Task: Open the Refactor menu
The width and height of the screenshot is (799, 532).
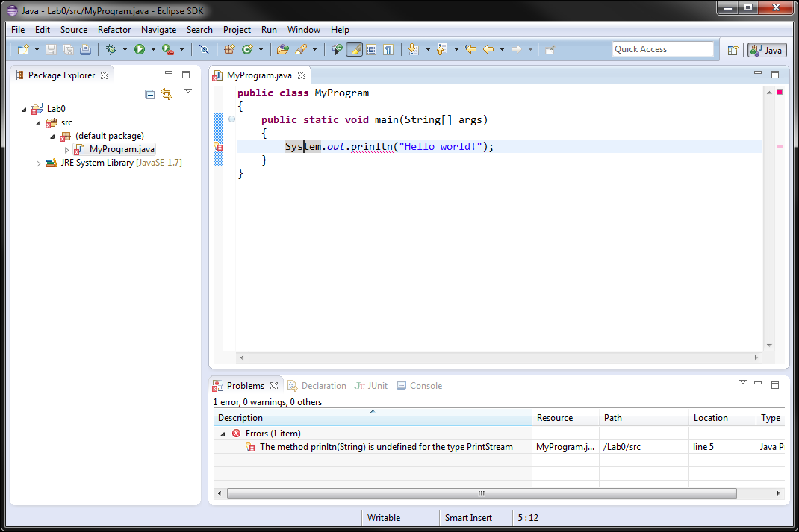Action: point(114,30)
